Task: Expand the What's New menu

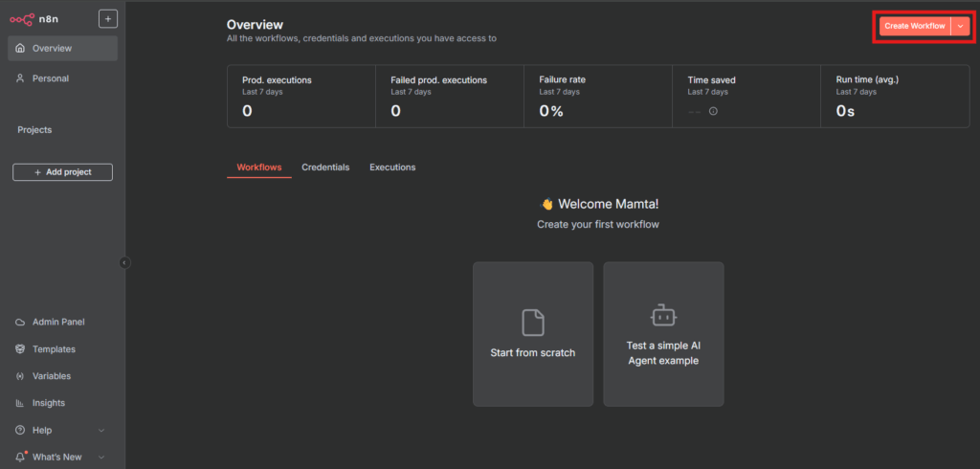Action: [100, 458]
